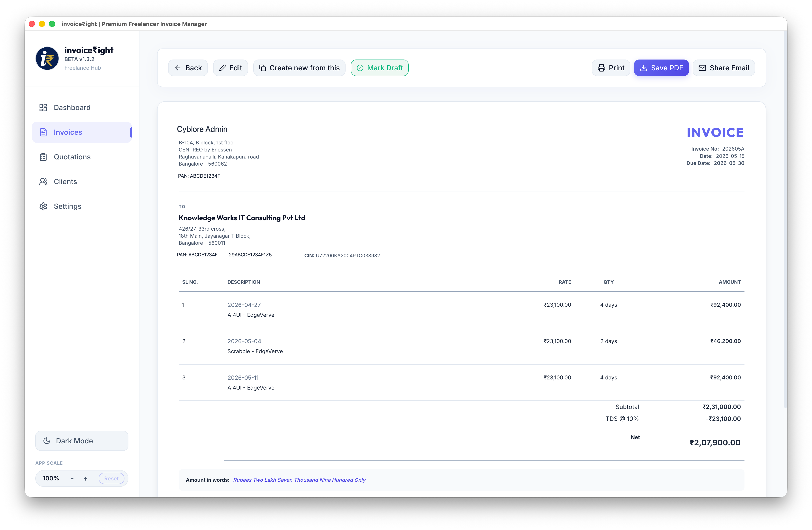Click the CIN U72200KA2004PTC033932 text

342,256
